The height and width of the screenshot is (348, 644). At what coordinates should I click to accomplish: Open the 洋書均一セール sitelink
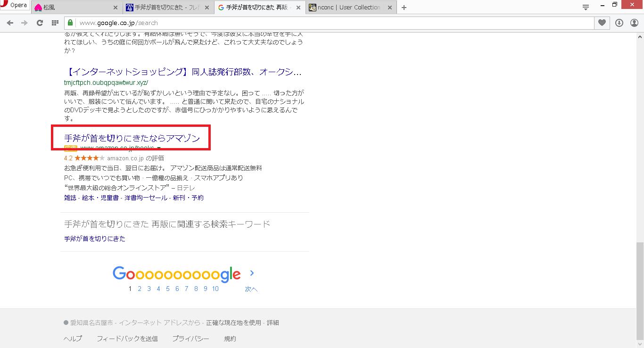point(146,198)
